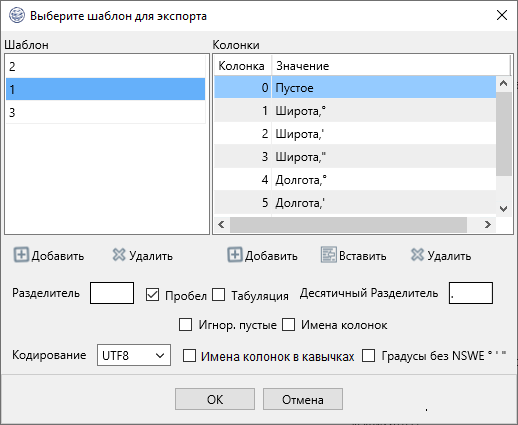Viewport: 518px width, 425px height.
Task: Click the Добавить column button
Action: click(263, 255)
